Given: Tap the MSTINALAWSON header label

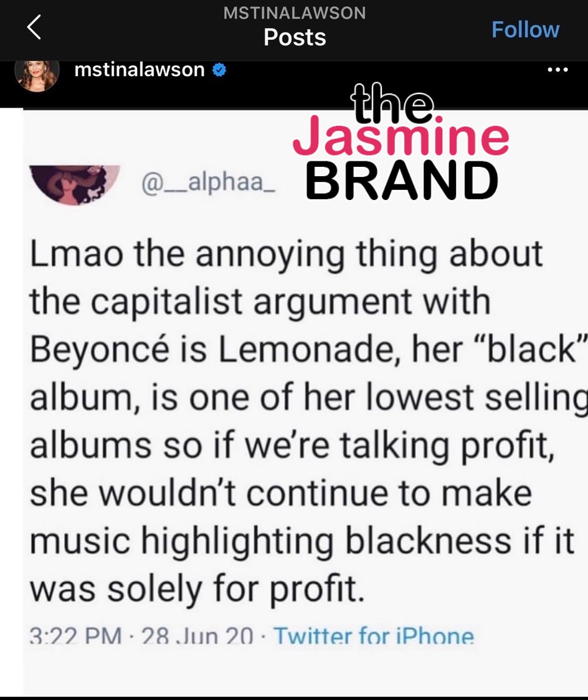Looking at the screenshot, I should tap(295, 13).
